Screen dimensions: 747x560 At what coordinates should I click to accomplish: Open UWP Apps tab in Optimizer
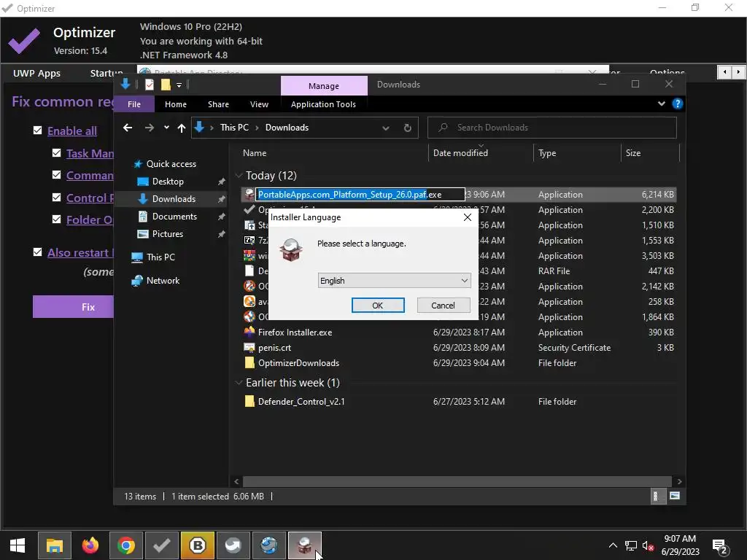click(x=36, y=74)
